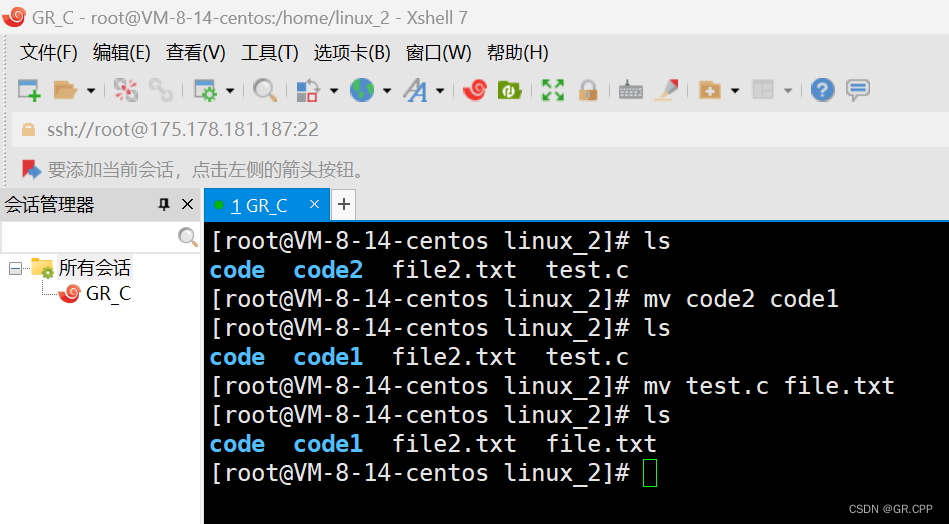Image resolution: width=949 pixels, height=524 pixels.
Task: Pin the 会话管理器 panel
Action: point(163,205)
